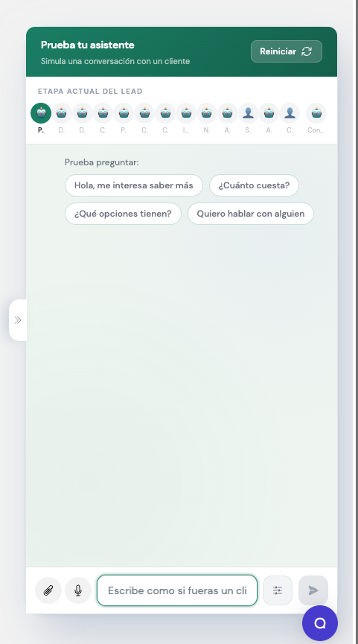Select the N. stage robot icon
This screenshot has height=644, width=358.
click(x=206, y=113)
